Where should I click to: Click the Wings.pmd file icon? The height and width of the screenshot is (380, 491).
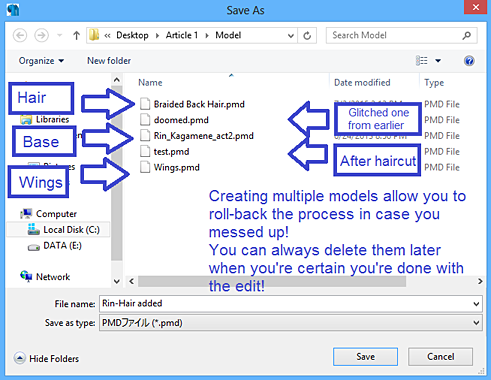tap(145, 167)
